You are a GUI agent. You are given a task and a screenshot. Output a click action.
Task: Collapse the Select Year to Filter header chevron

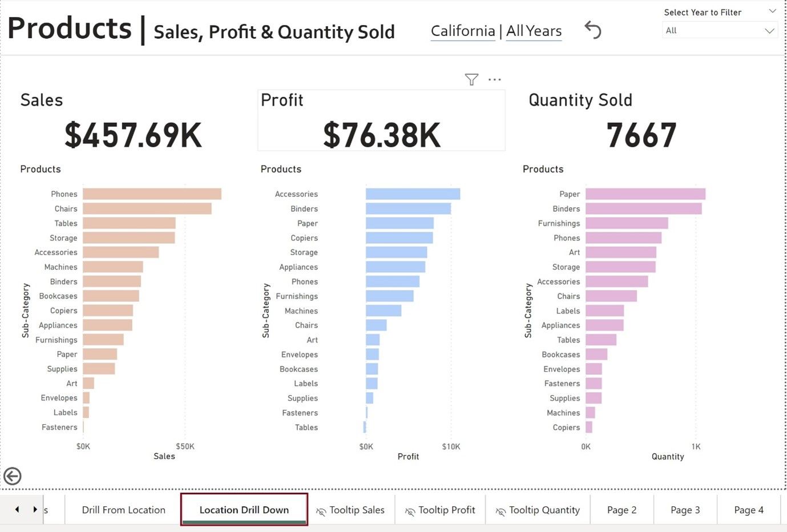coord(772,11)
